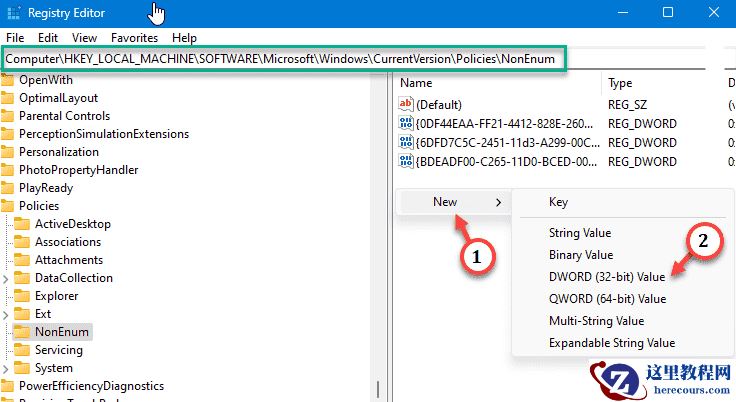Expand the System key under Policies
This screenshot has height=402, width=736.
(6, 369)
